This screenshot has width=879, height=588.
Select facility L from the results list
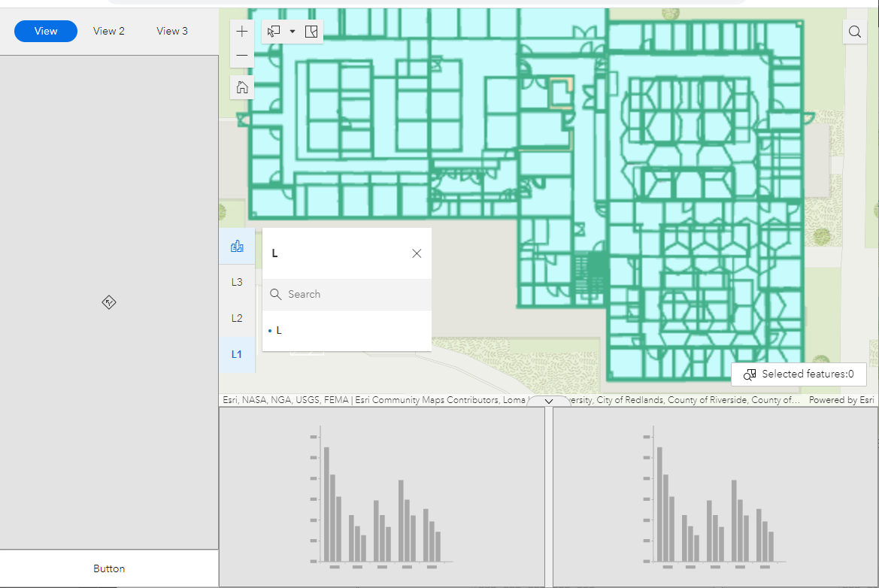click(278, 330)
